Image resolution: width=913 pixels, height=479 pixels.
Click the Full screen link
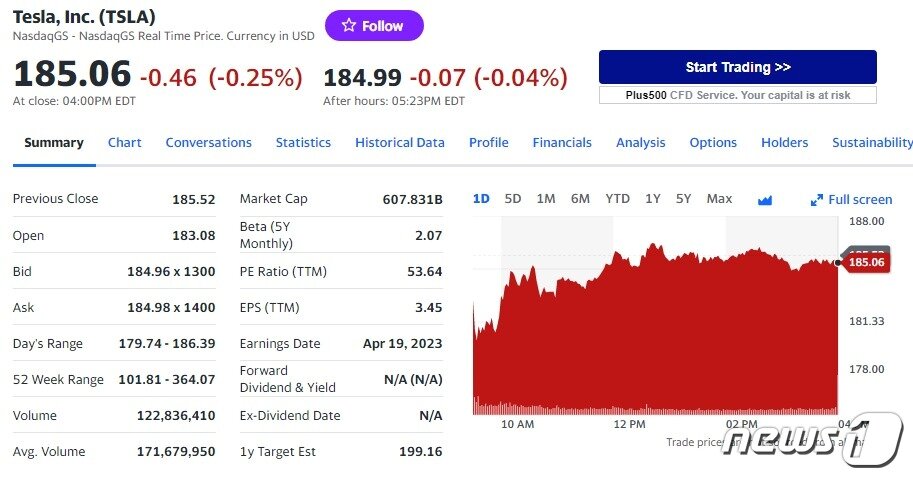(x=860, y=200)
